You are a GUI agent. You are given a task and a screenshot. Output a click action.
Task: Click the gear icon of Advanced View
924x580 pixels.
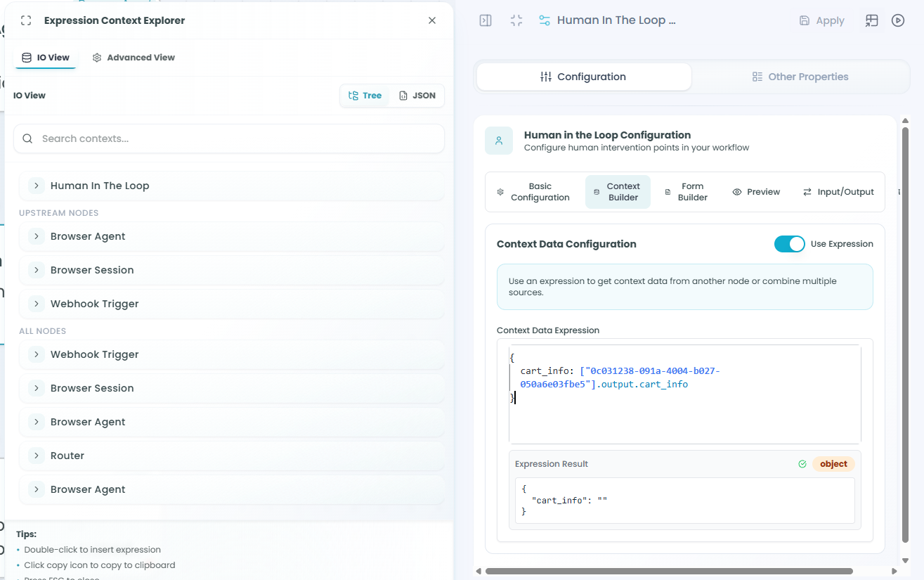[97, 58]
